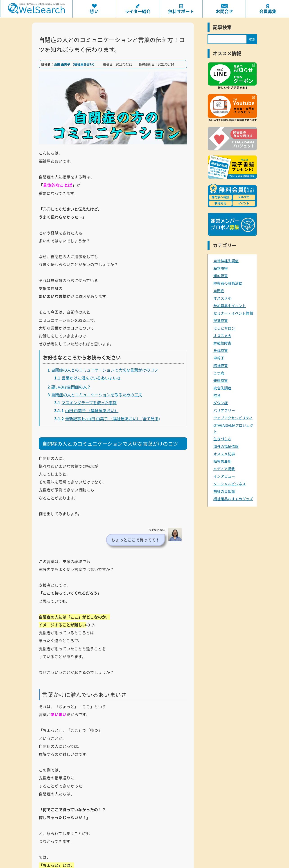Open category バリアフリー
289x868 pixels.
pos(224,411)
